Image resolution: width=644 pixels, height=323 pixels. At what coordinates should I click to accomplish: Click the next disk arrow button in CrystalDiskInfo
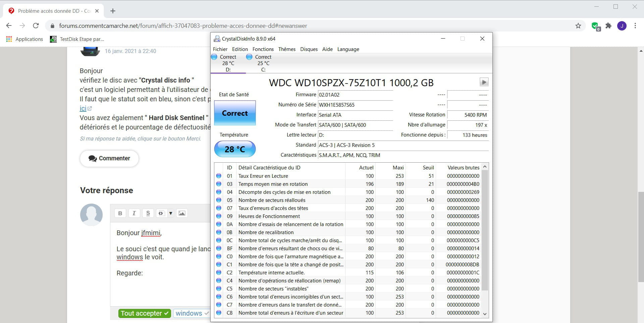[484, 82]
